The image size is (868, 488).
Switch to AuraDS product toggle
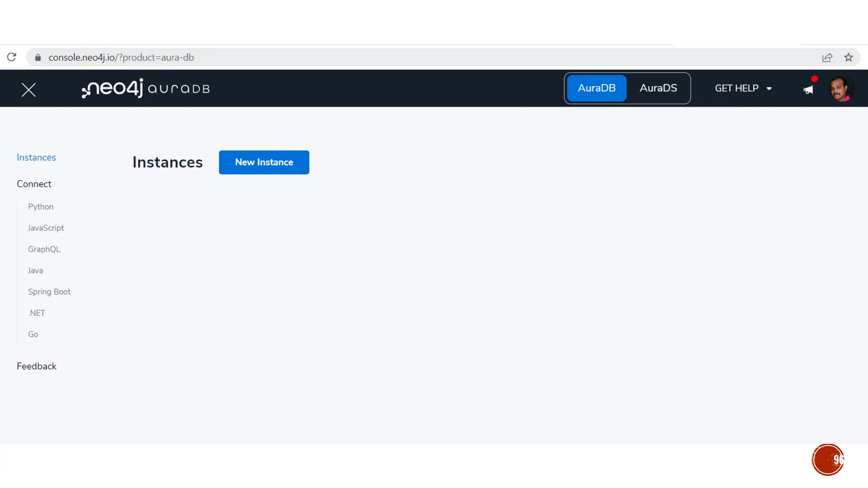[658, 88]
